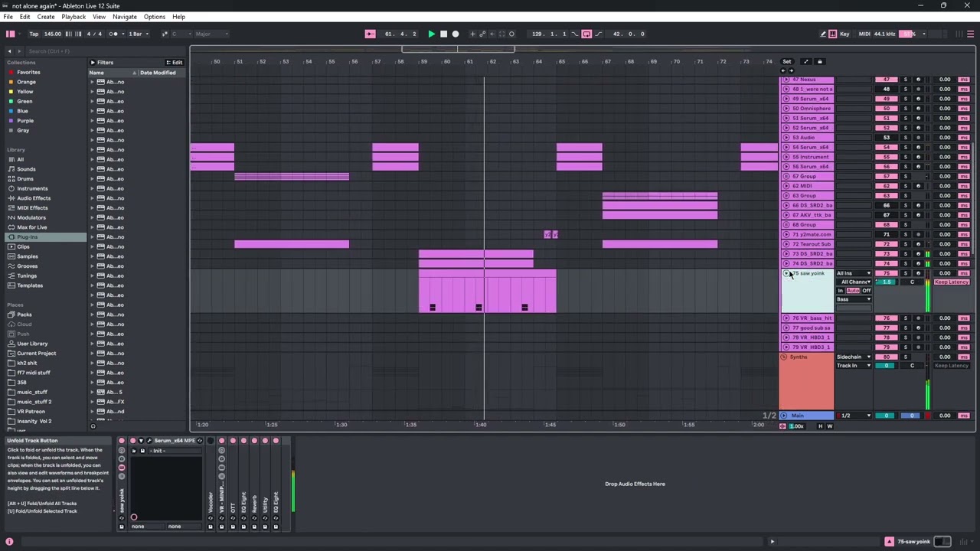Viewport: 980px width, 551px height.
Task: Click the Re-enable Automation arrow icon
Action: [492, 34]
